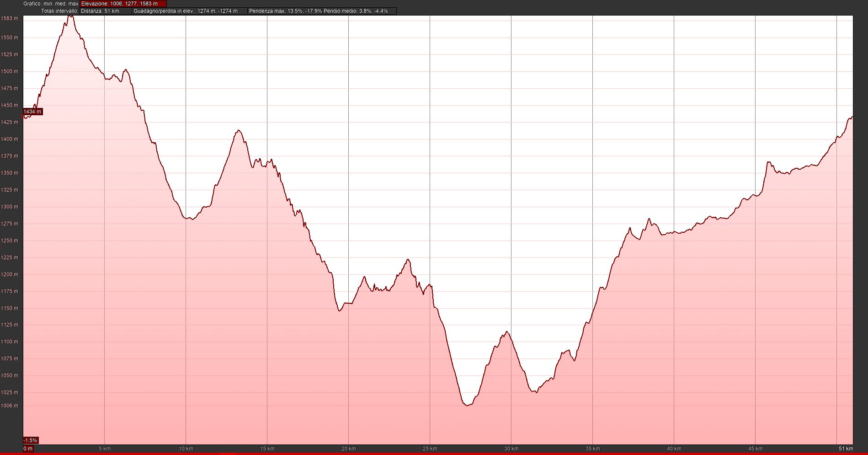The image size is (868, 455).
Task: Click the 1006 m minimum elevation axis label
Action: coord(10,406)
